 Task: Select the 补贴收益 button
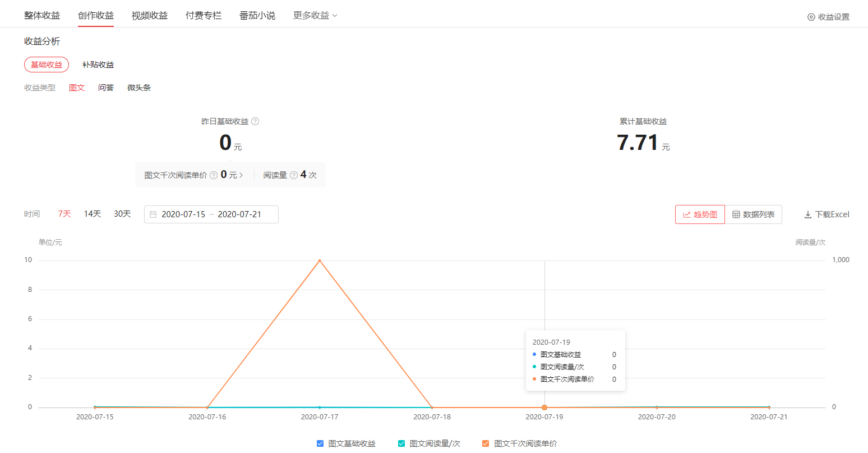98,64
